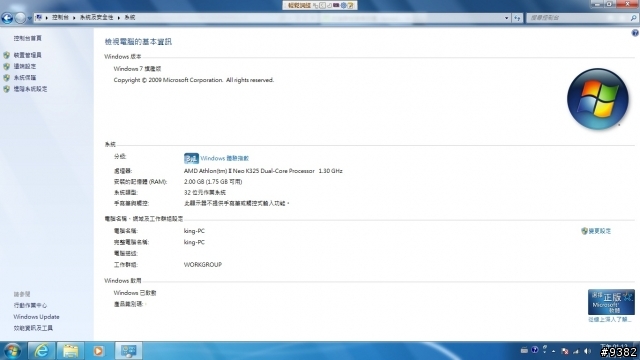Click the Control Panel taskbar button
The width and height of the screenshot is (640, 360).
(129, 351)
